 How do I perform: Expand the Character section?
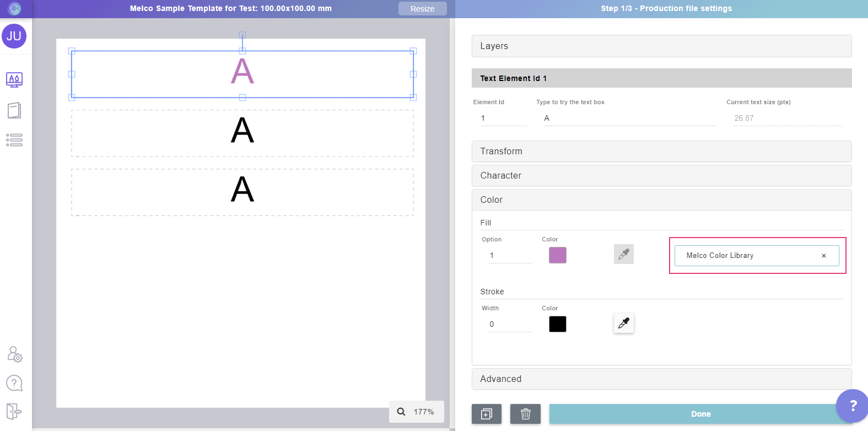[x=661, y=176]
